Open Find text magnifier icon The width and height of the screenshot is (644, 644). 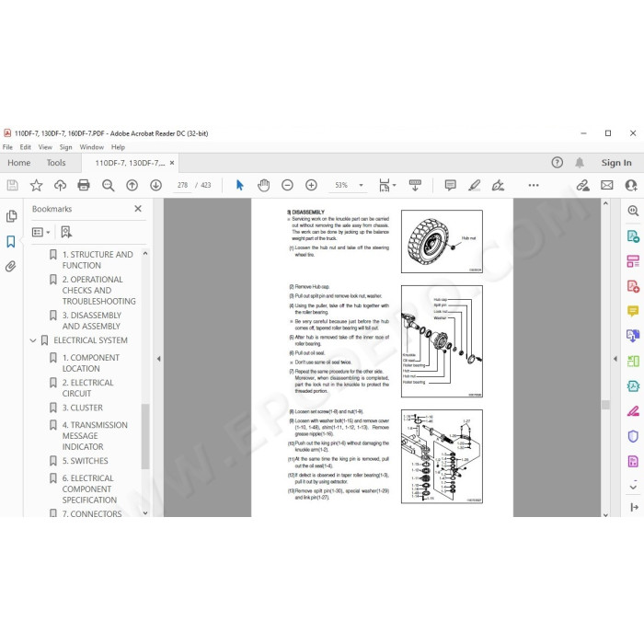(x=108, y=185)
